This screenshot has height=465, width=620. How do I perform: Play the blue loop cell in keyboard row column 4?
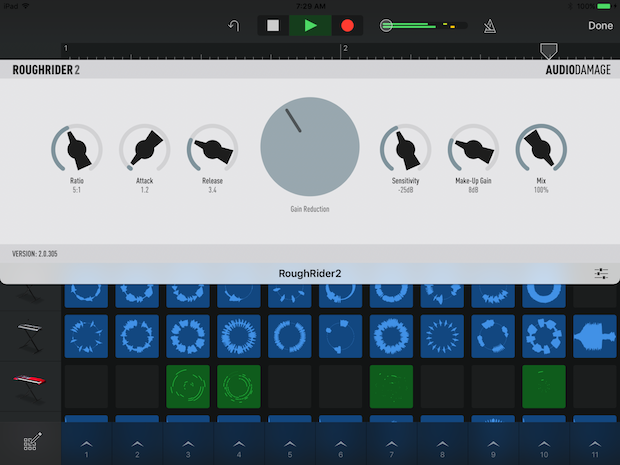coord(239,336)
